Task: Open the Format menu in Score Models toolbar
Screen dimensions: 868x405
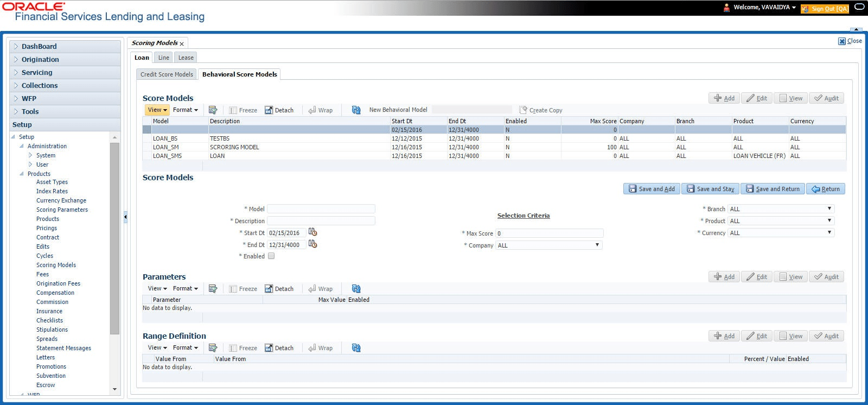Action: (x=185, y=110)
